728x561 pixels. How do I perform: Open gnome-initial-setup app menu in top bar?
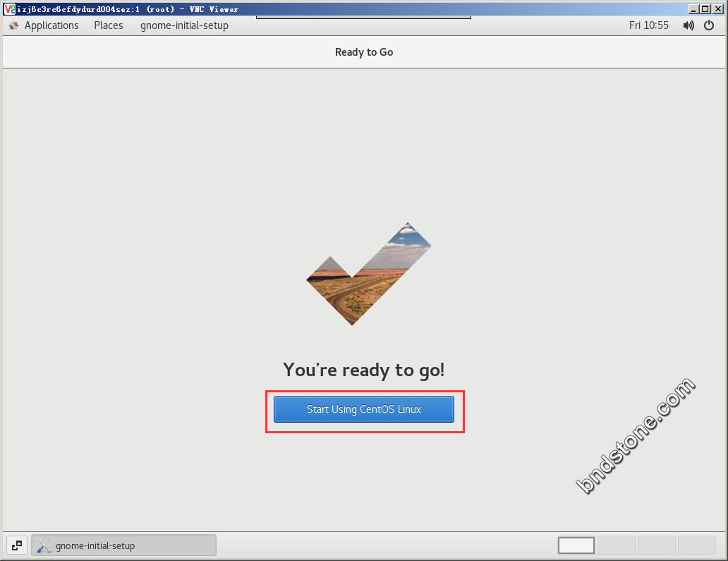coord(184,25)
